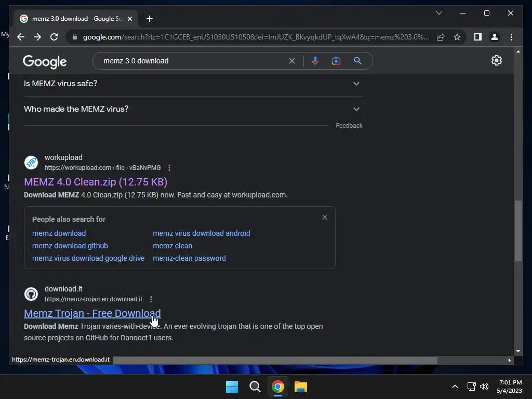Clear the search box text
Viewport: 532px width, 399px height.
point(292,61)
